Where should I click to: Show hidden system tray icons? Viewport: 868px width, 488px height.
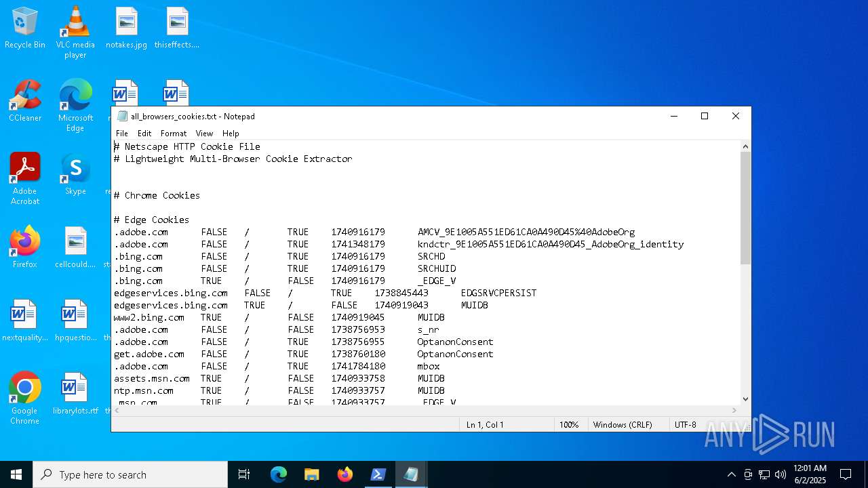[731, 474]
